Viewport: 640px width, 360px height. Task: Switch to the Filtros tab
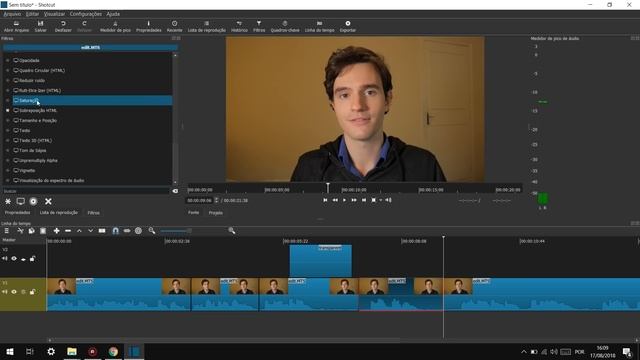click(x=93, y=213)
